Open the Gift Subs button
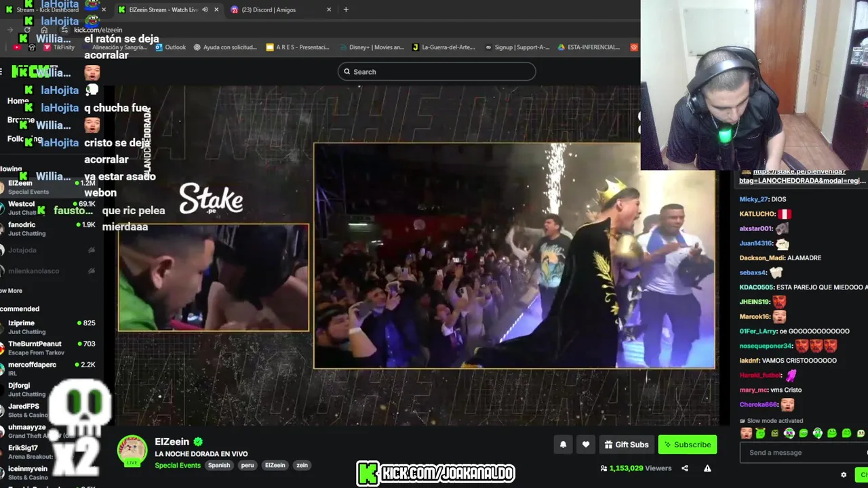Image resolution: width=868 pixels, height=488 pixels. click(627, 445)
